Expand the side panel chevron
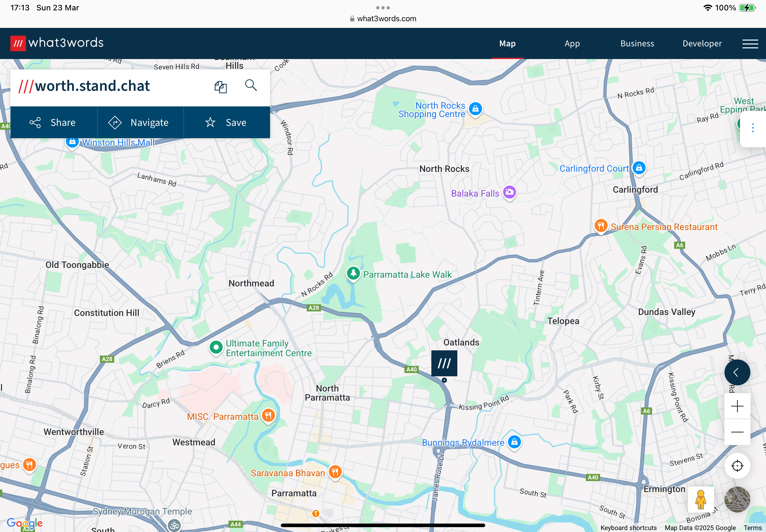The image size is (766, 532). click(x=737, y=372)
